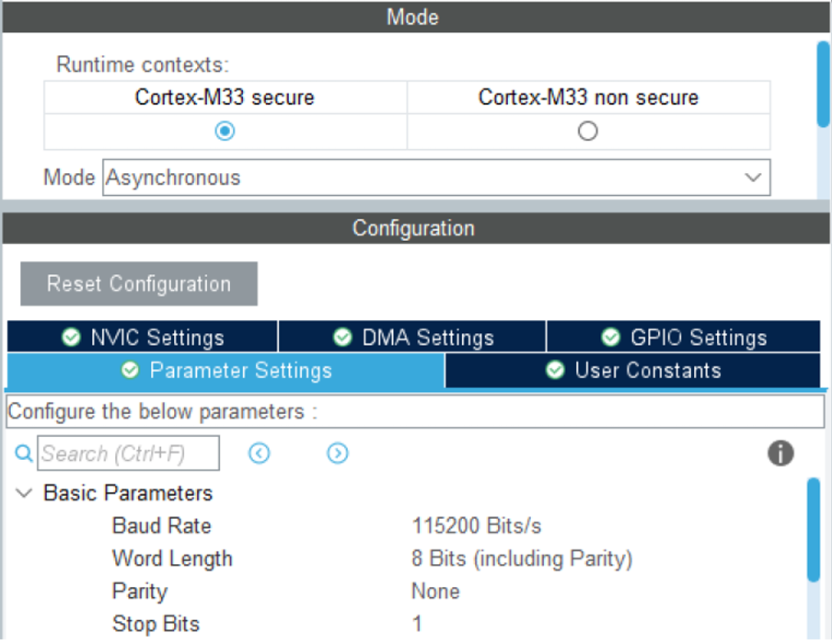832x644 pixels.
Task: Select the Baud Rate parameter label
Action: click(162, 525)
